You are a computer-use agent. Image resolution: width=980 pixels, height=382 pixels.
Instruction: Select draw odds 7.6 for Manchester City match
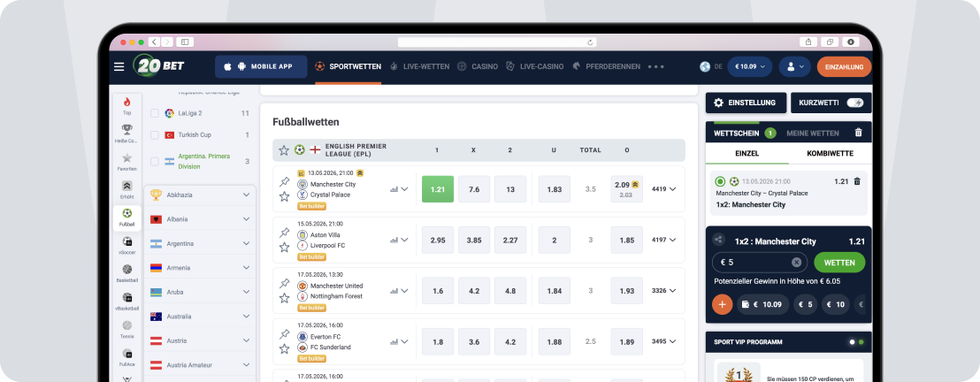474,189
